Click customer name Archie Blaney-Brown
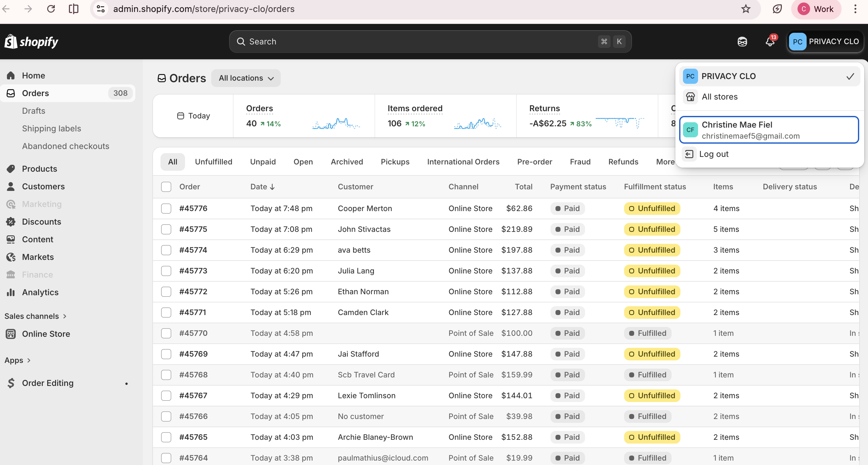This screenshot has height=465, width=868. pyautogui.click(x=375, y=437)
